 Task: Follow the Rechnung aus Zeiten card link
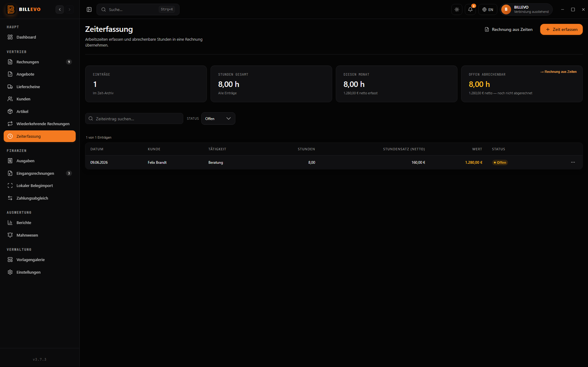pos(559,72)
